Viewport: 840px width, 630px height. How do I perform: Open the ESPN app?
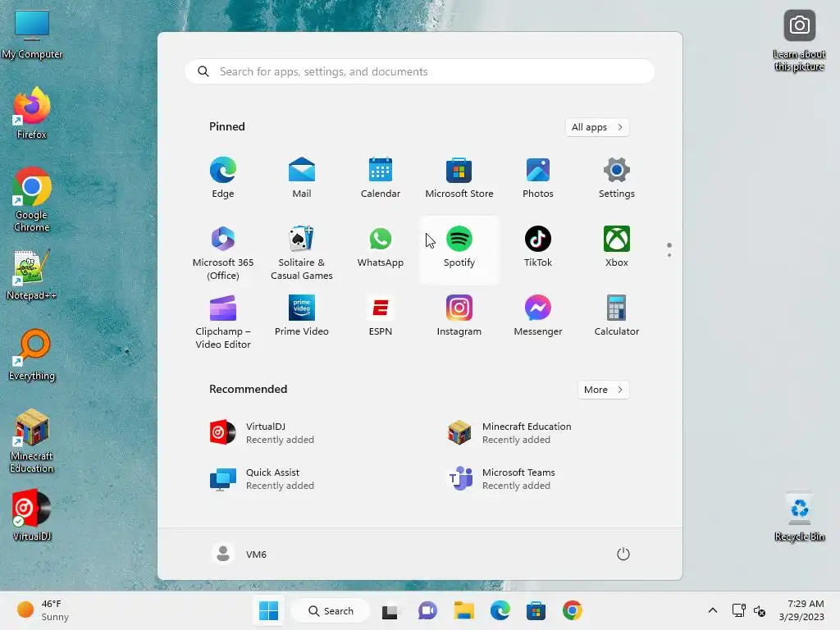pyautogui.click(x=381, y=316)
